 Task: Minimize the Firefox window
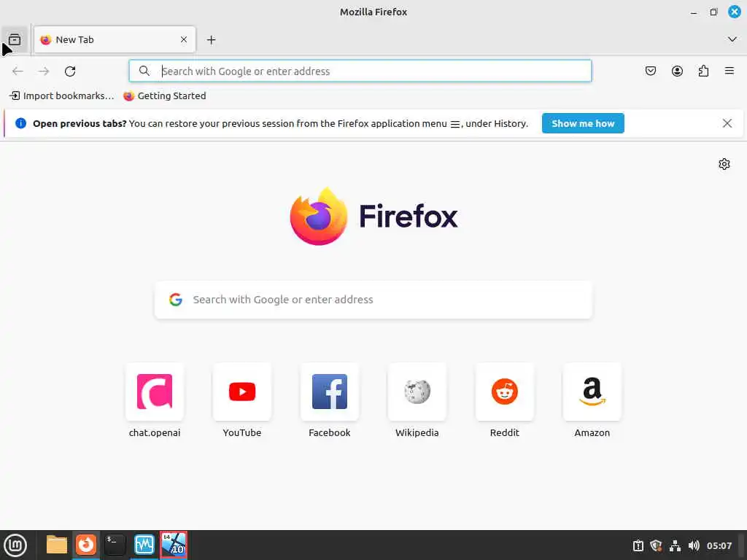tap(694, 12)
